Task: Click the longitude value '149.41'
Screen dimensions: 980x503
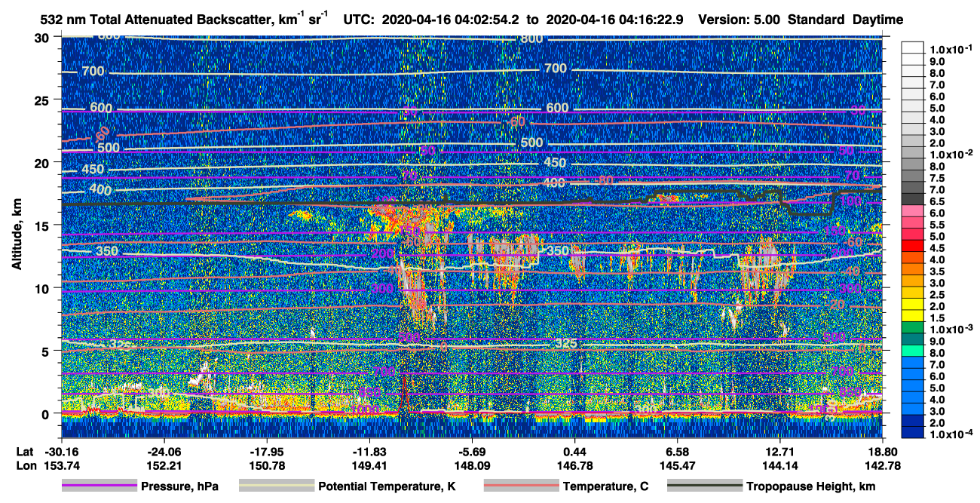Action: pyautogui.click(x=369, y=465)
